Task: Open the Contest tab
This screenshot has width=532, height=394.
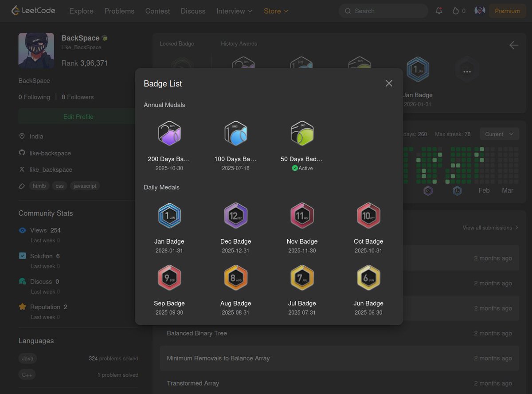Action: pos(157,11)
